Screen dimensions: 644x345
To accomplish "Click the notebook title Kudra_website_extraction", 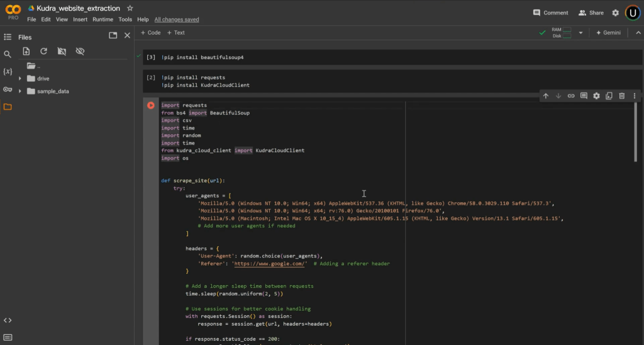I will click(78, 8).
